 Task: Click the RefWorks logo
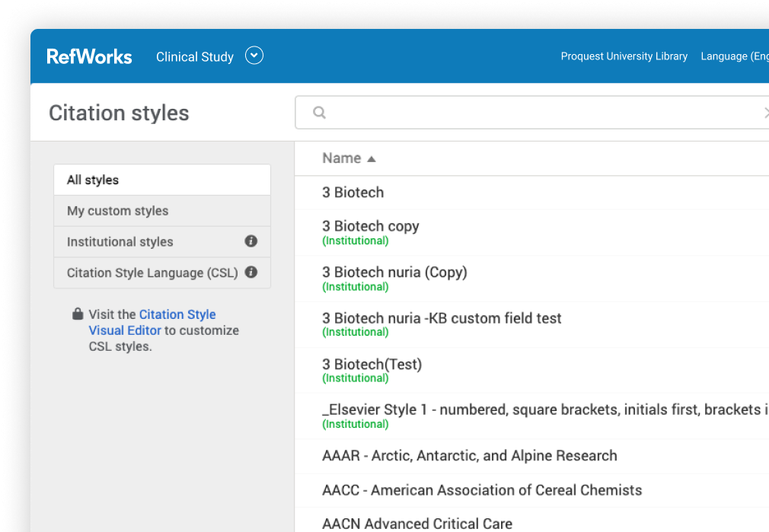pyautogui.click(x=89, y=56)
